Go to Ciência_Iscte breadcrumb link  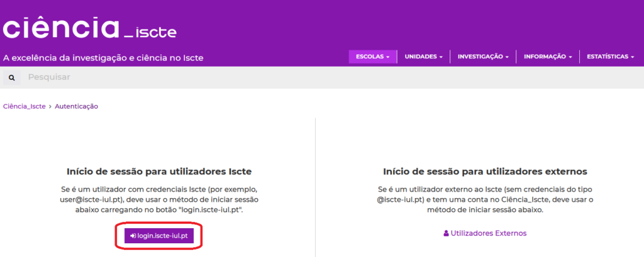pos(25,106)
